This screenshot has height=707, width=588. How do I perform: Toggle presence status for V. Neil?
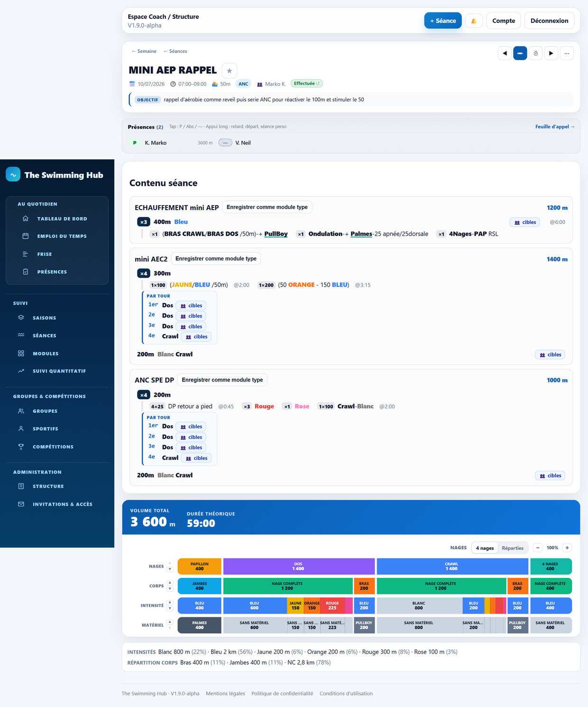pyautogui.click(x=225, y=143)
